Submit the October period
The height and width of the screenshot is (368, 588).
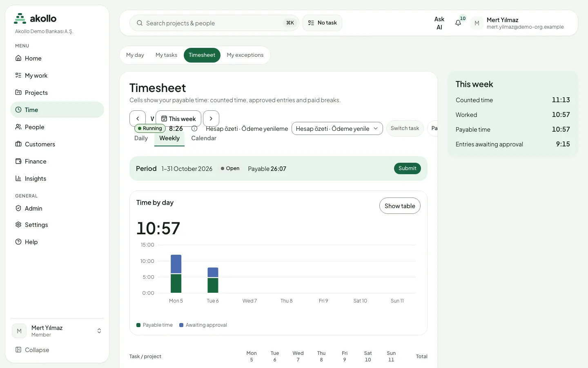[408, 168]
